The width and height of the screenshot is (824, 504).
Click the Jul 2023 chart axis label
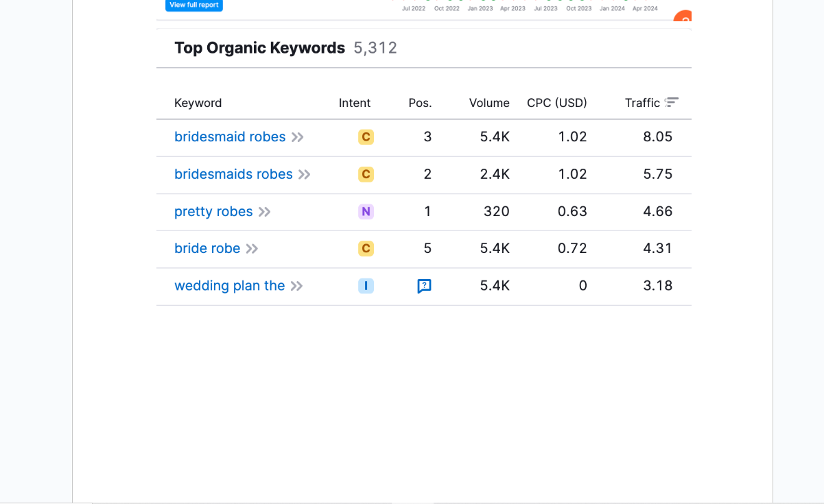tap(545, 9)
